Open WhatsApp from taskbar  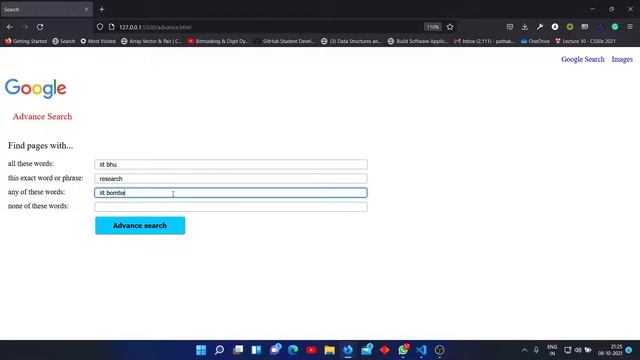tap(403, 350)
